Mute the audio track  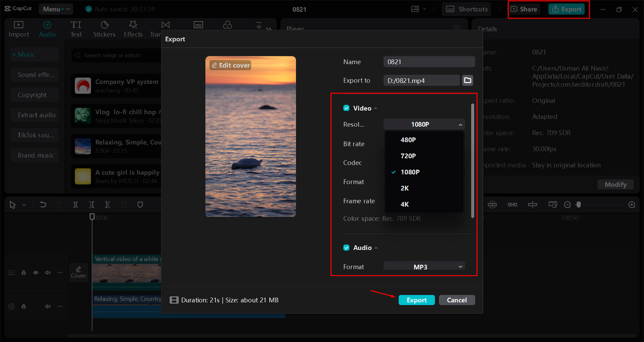(48, 306)
